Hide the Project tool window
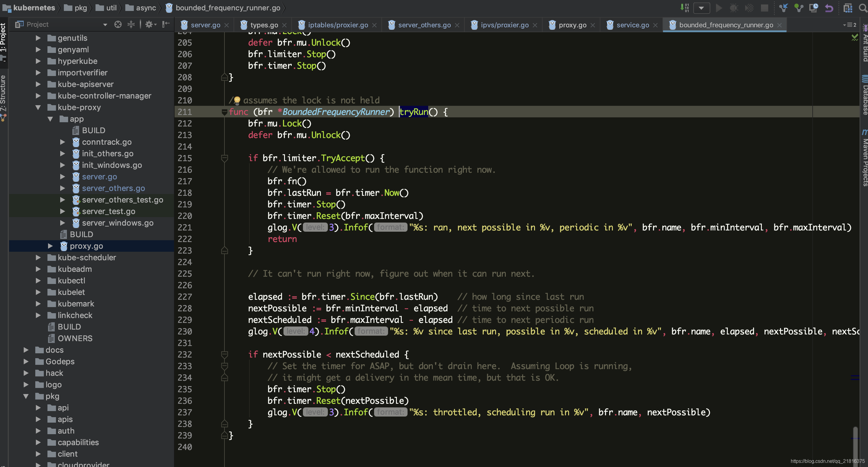Viewport: 868px width, 467px height. point(166,24)
